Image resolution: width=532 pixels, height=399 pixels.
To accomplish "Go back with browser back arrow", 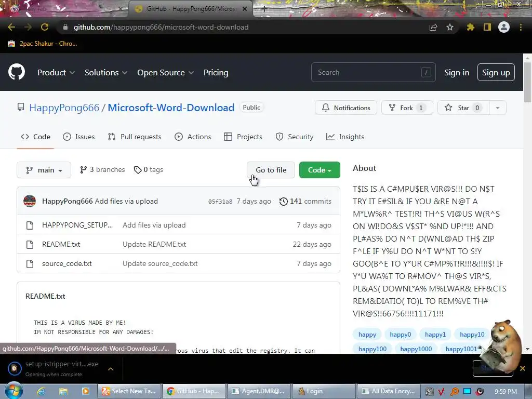I will tap(11, 27).
